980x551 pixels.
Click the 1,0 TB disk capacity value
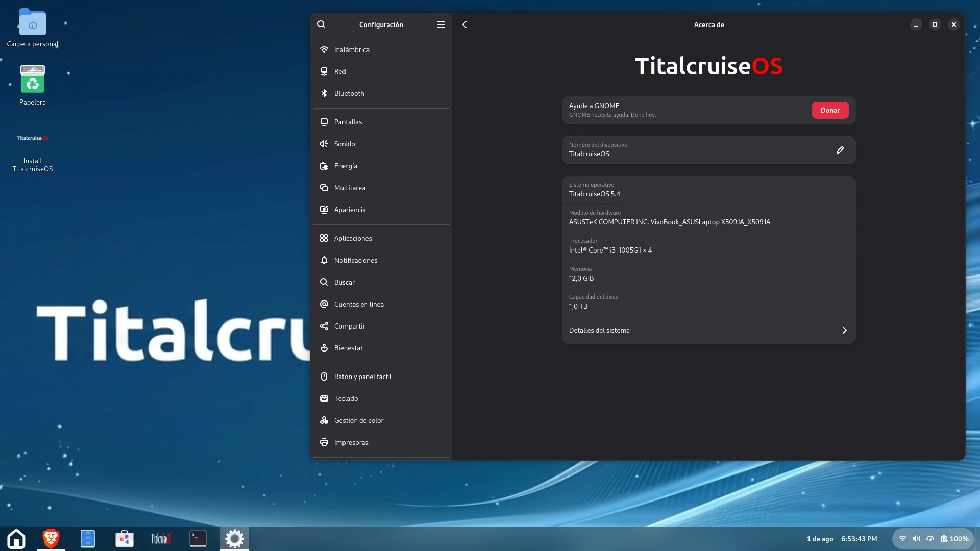tap(578, 306)
